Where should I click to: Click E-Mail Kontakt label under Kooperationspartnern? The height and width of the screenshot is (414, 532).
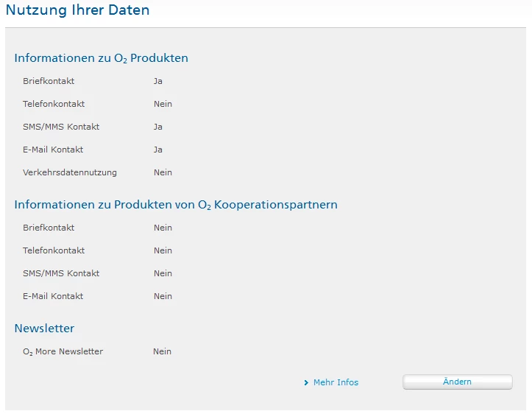[53, 296]
